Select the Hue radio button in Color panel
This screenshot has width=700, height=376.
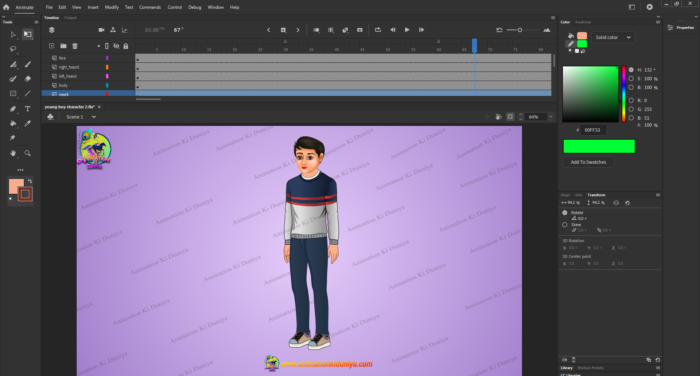point(631,70)
